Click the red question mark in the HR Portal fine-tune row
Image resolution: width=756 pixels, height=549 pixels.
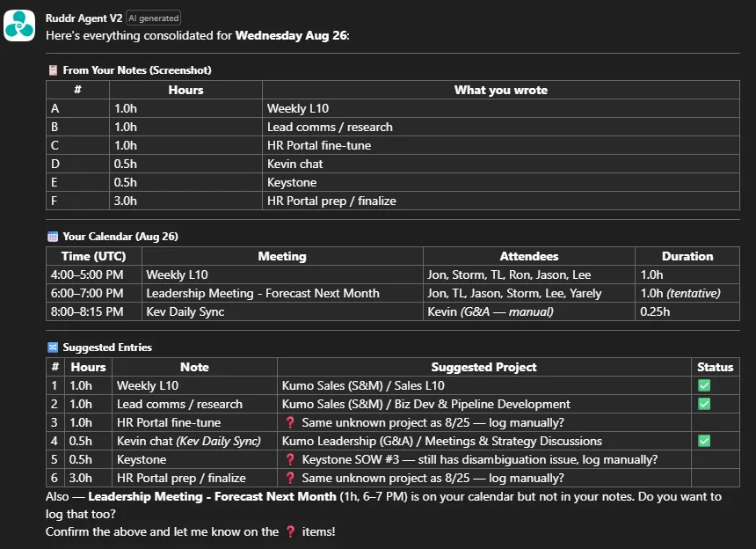(290, 422)
